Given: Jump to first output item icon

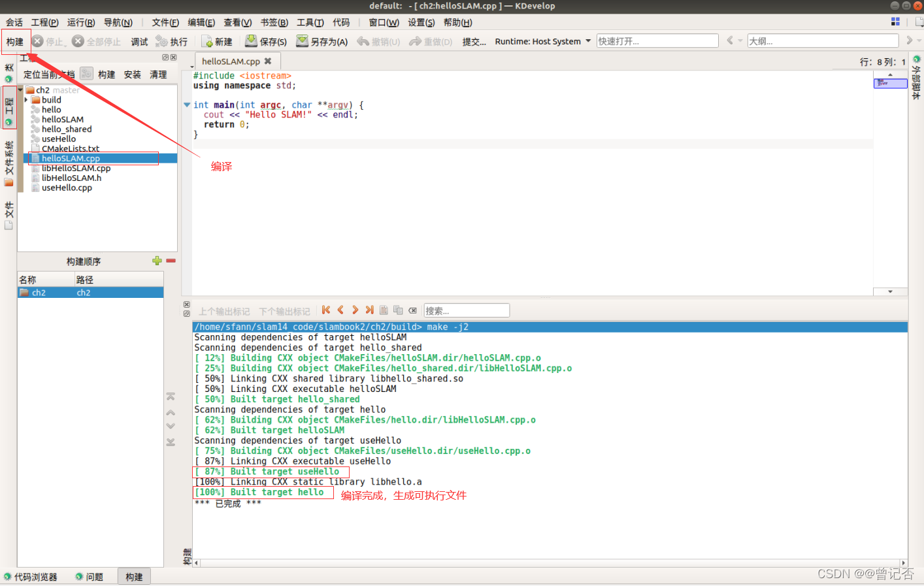Looking at the screenshot, I should point(326,310).
